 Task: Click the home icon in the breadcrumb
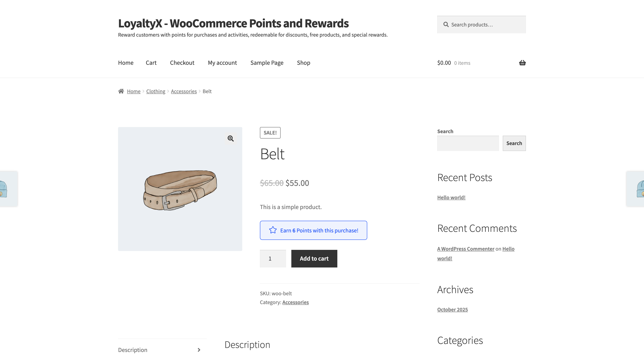coord(121,91)
